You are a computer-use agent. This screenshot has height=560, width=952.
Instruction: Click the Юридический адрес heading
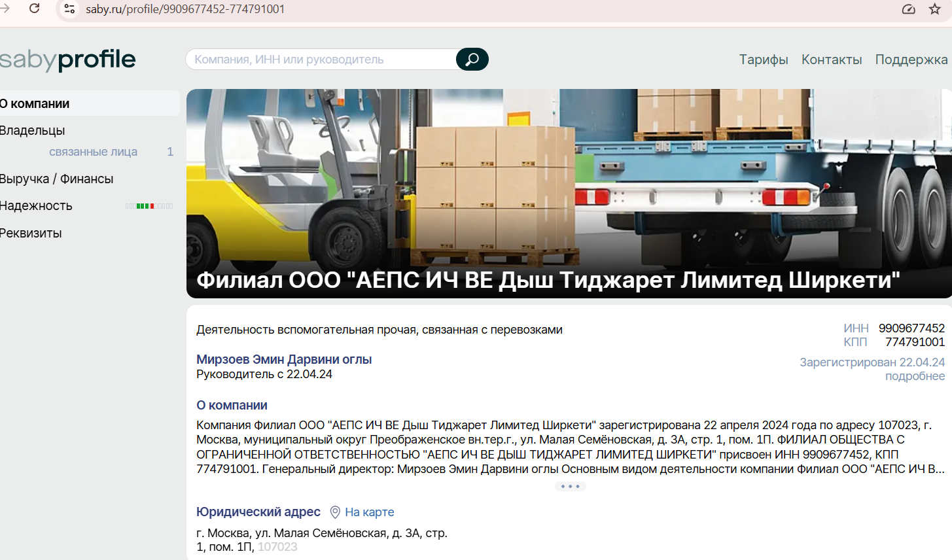click(258, 512)
